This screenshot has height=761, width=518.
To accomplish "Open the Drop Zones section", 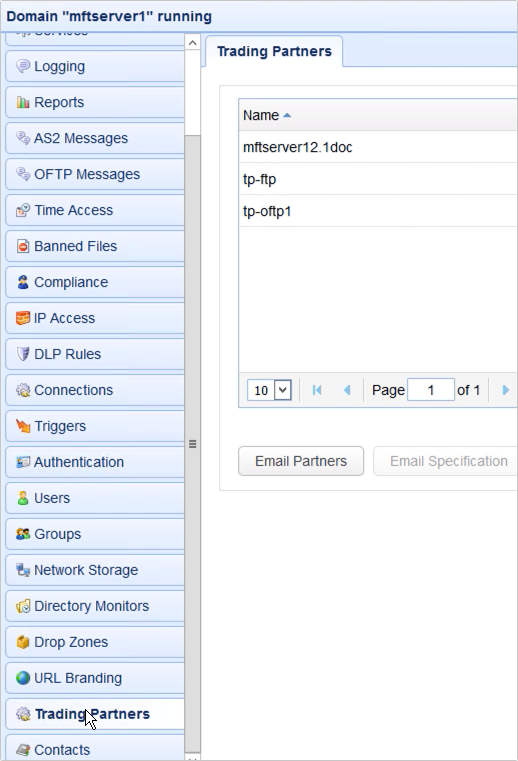I will pos(95,642).
